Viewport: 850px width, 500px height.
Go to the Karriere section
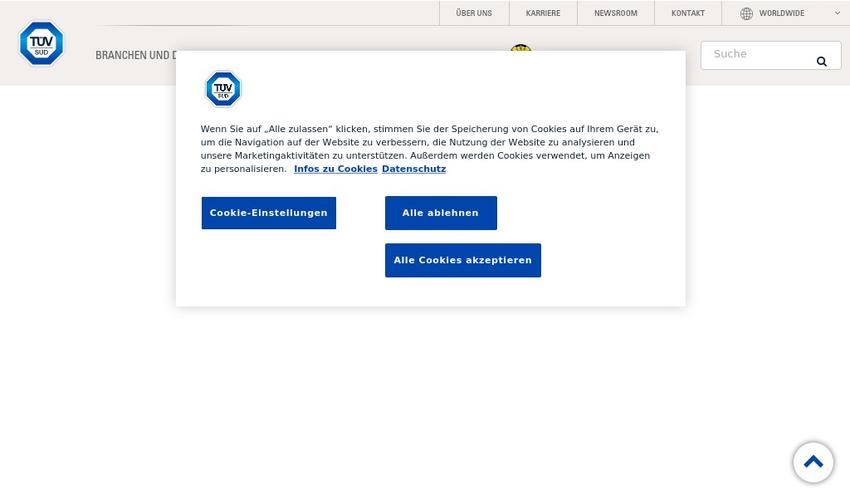click(543, 14)
